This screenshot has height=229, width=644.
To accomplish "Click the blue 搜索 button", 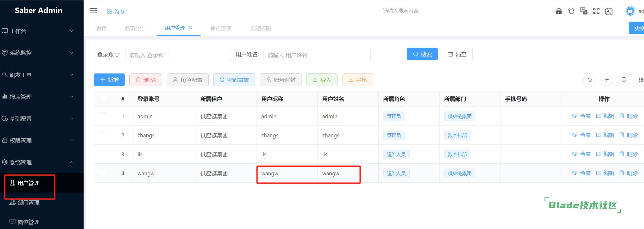I will click(x=422, y=54).
